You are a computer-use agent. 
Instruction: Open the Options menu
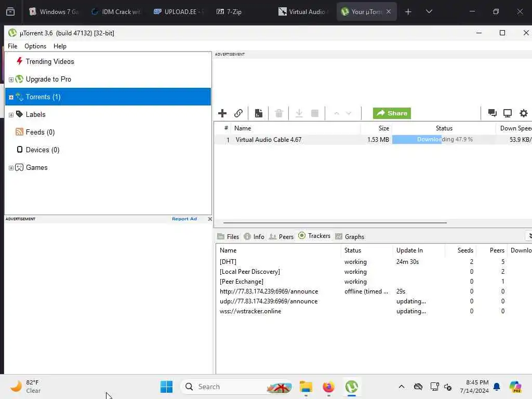[x=35, y=46]
